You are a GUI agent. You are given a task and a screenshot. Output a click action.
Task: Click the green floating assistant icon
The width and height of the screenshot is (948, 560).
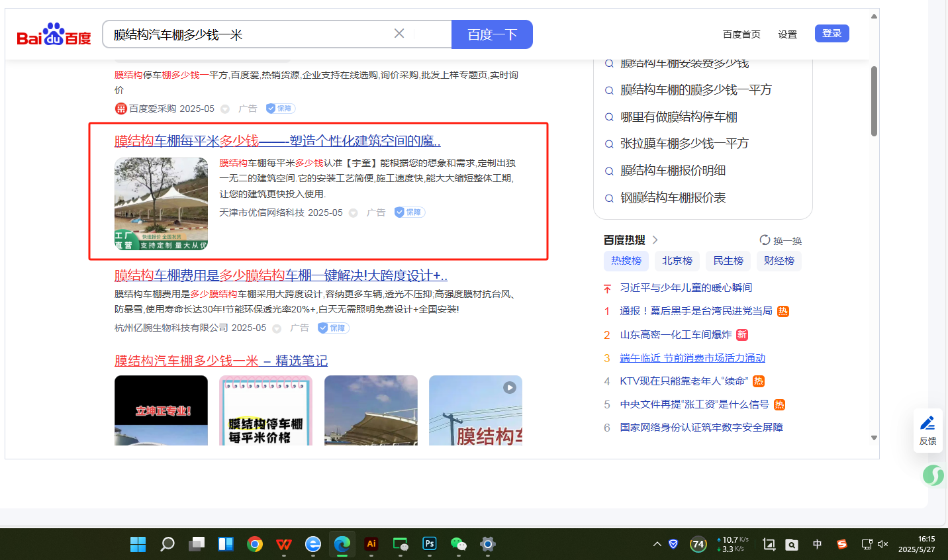click(933, 475)
